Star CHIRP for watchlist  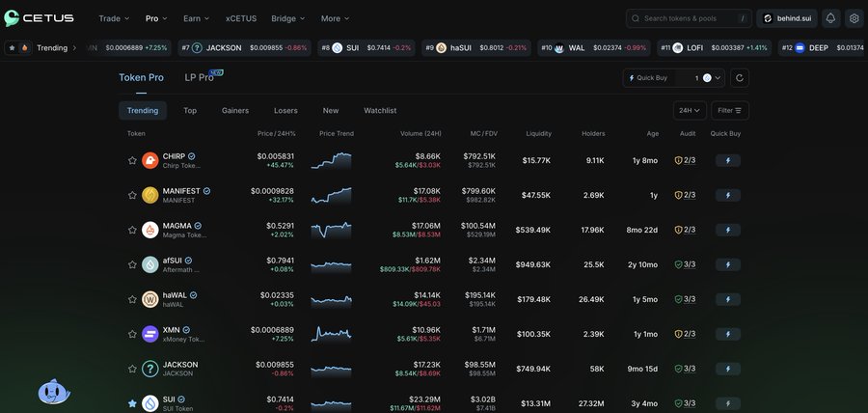tap(132, 160)
